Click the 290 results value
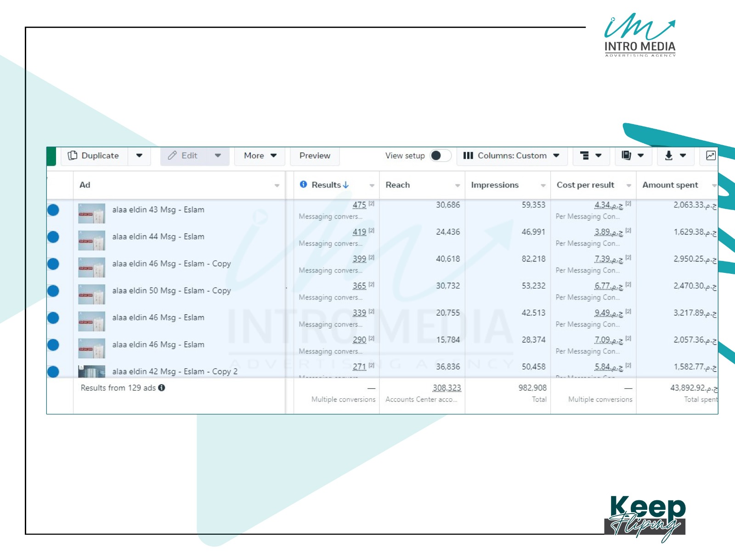 coord(359,340)
